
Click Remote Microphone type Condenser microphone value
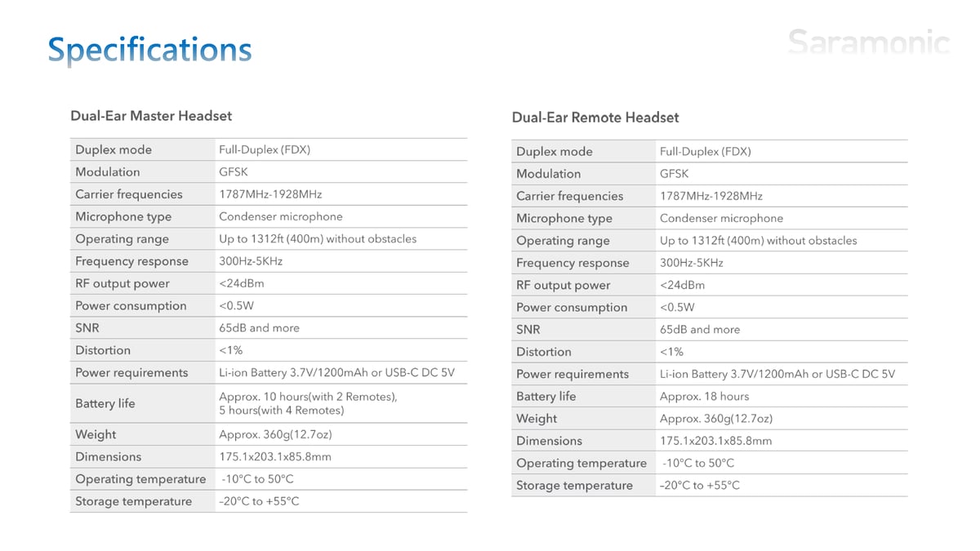tap(721, 218)
